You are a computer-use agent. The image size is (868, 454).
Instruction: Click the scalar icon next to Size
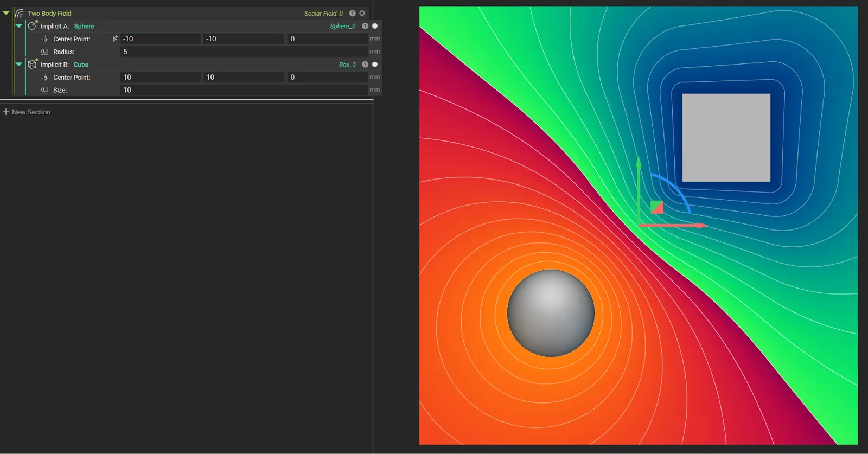click(44, 90)
